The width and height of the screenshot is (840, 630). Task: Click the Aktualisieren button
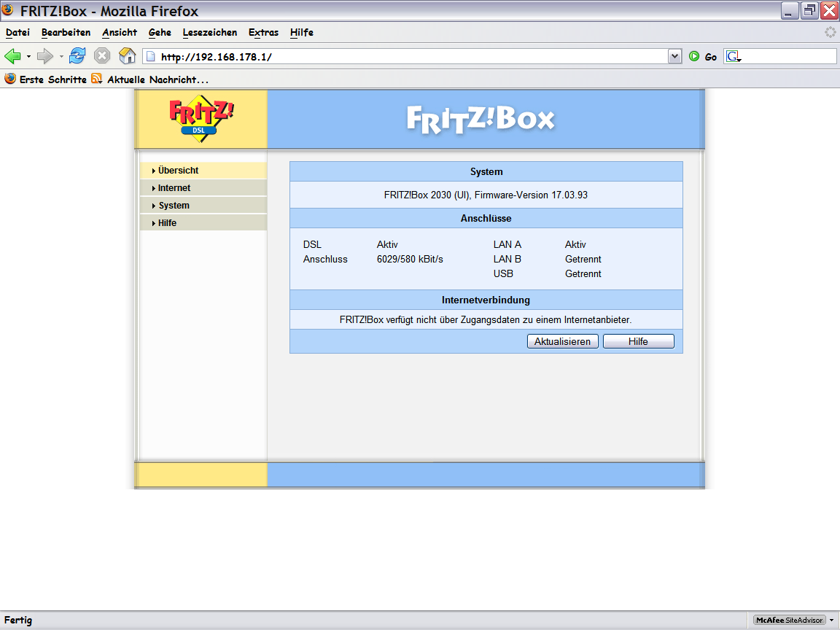click(x=562, y=341)
